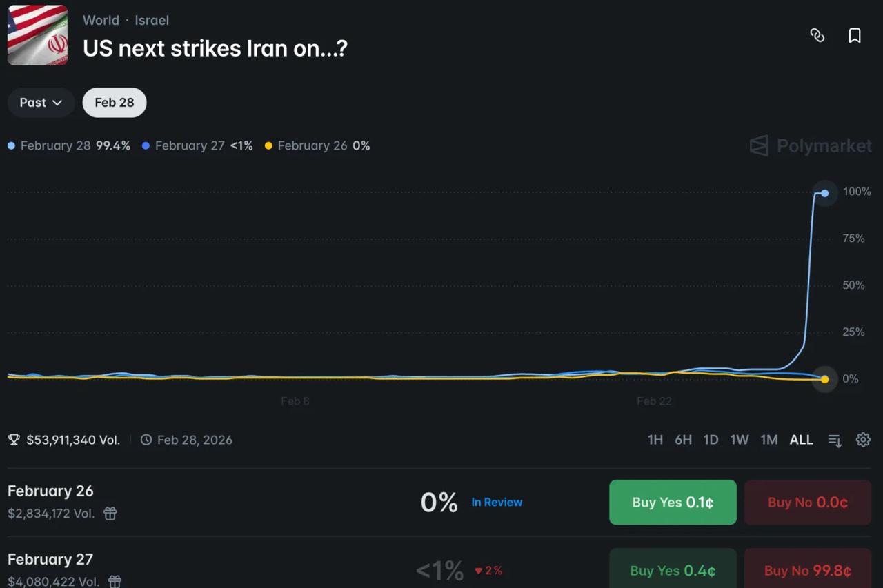Click the trophy icon next to total volume
This screenshot has width=883, height=588.
pyautogui.click(x=14, y=439)
